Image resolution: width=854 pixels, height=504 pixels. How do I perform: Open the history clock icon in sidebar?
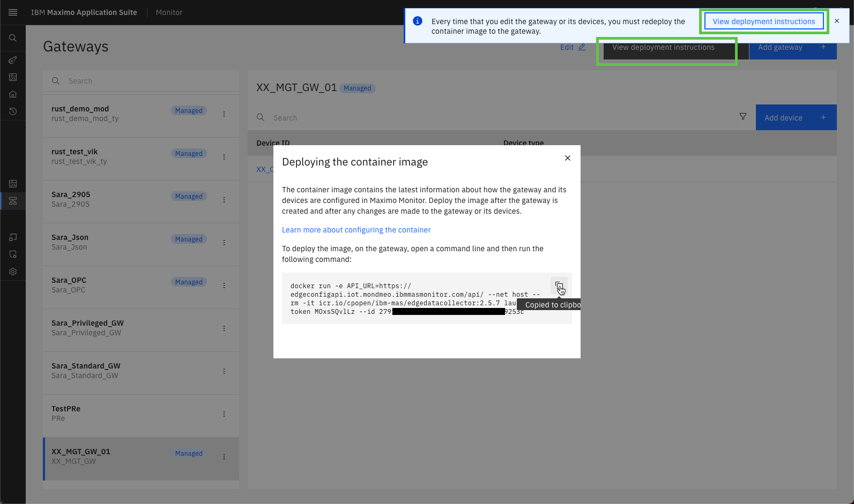pyautogui.click(x=13, y=111)
